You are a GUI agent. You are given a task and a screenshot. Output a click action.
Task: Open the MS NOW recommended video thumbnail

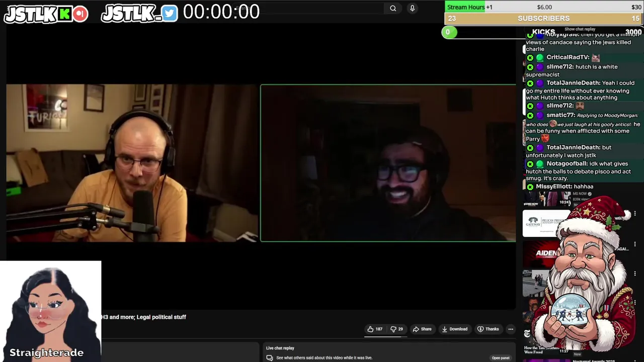(547, 199)
